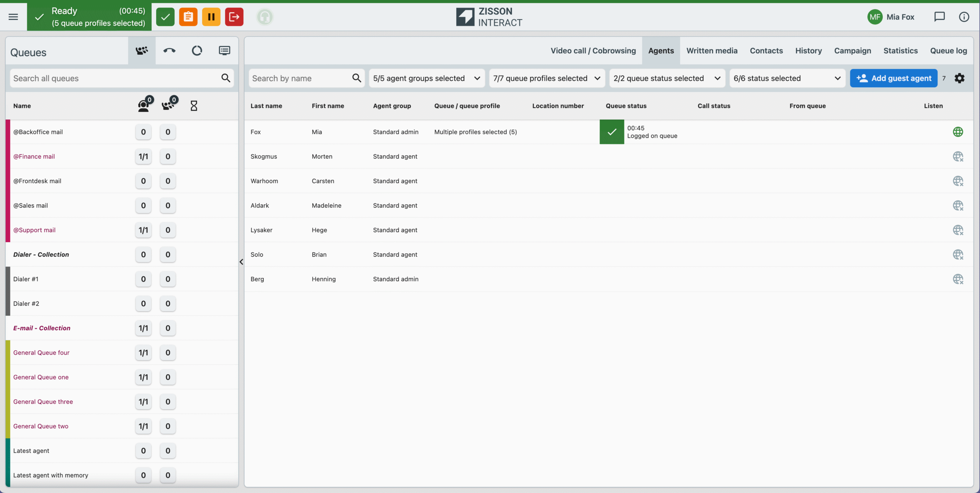Open the hamburger main menu
This screenshot has width=980, height=493.
coord(13,17)
